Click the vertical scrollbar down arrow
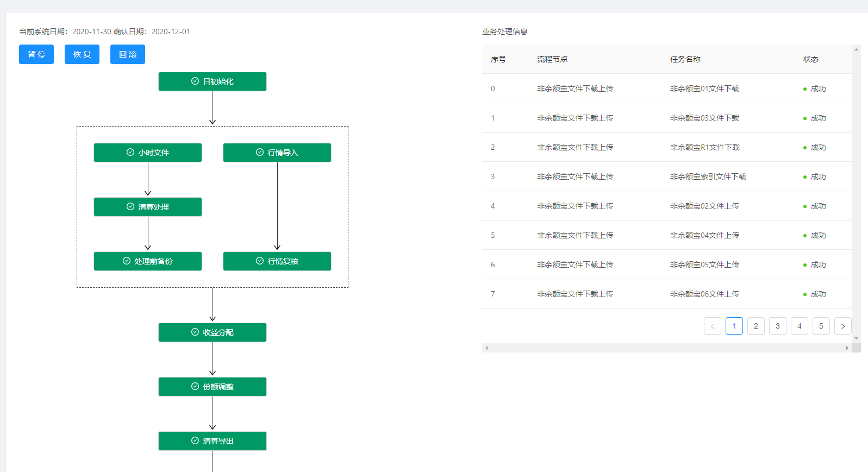The width and height of the screenshot is (868, 472). pyautogui.click(x=856, y=338)
